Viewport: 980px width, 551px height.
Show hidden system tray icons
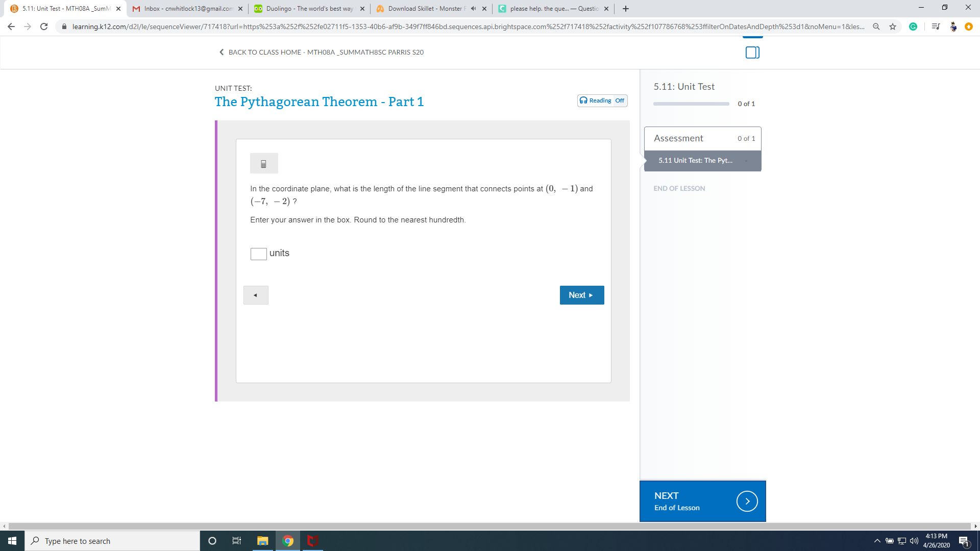pos(877,541)
